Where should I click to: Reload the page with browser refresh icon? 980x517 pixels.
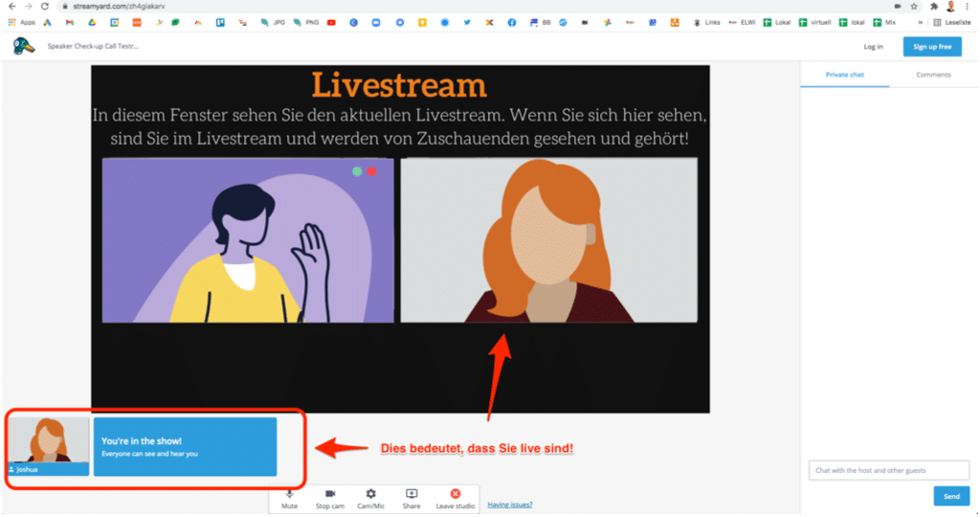(44, 6)
